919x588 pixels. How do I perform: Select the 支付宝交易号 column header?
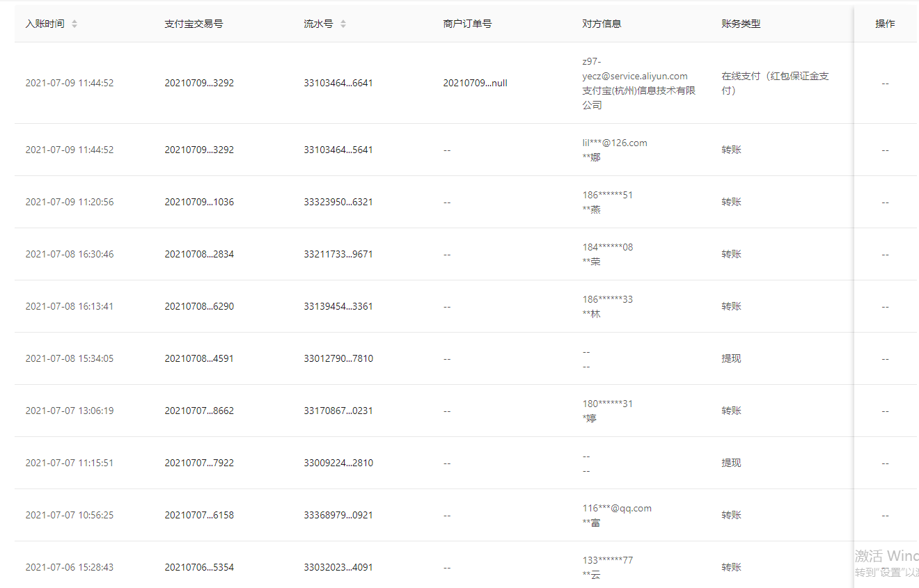(194, 24)
